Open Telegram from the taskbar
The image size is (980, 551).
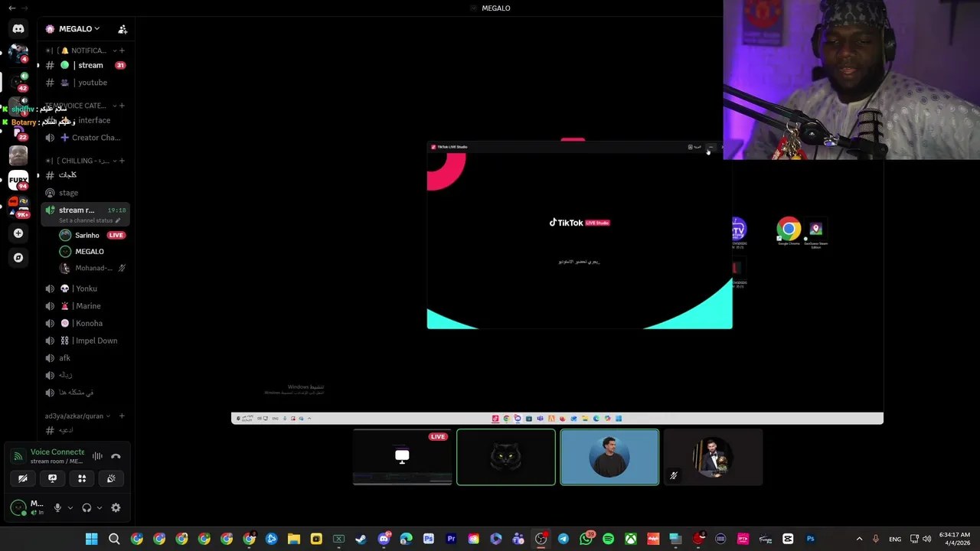563,539
